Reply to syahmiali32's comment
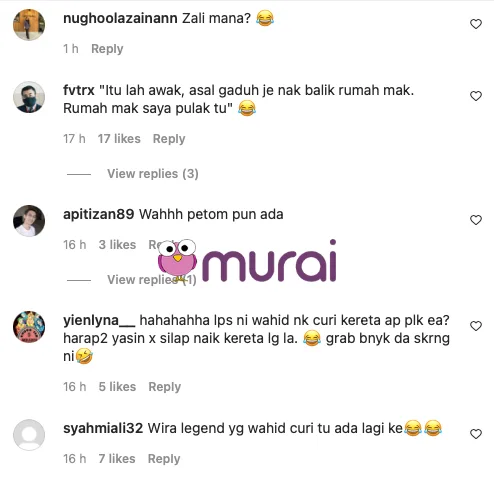494x479 pixels. click(164, 459)
